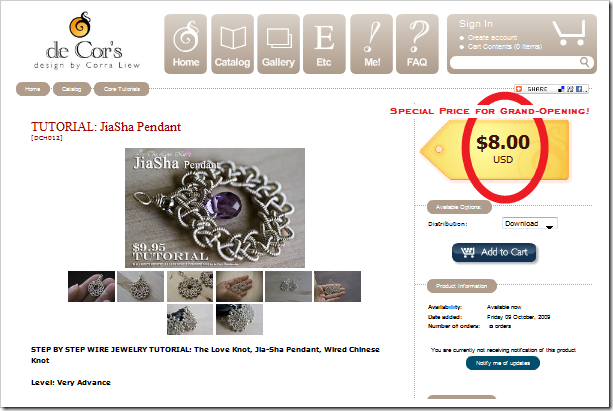This screenshot has width=613, height=411.
Task: Open the Share bookmark widget
Action: pos(551,89)
